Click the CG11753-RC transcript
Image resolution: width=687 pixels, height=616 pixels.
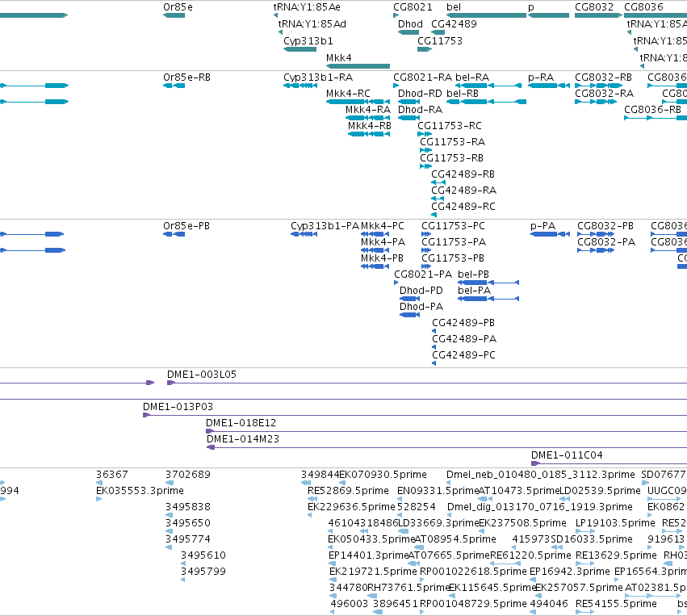pyautogui.click(x=425, y=134)
